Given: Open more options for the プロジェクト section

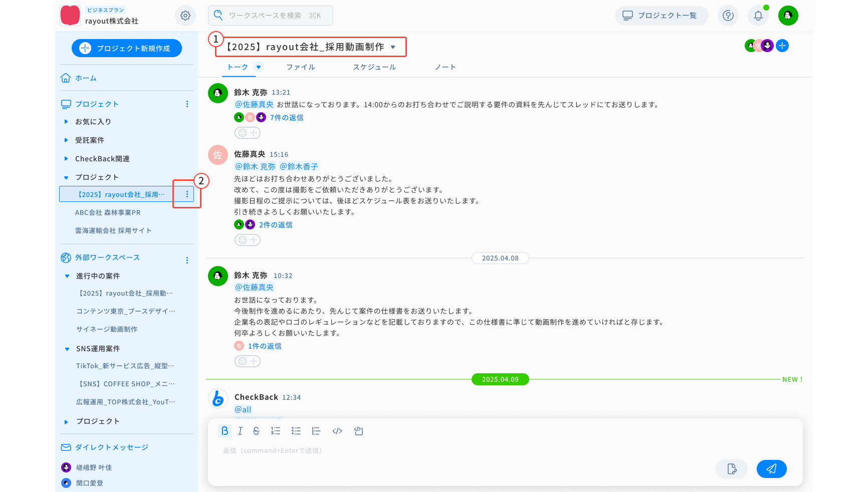Looking at the screenshot, I should [x=187, y=104].
